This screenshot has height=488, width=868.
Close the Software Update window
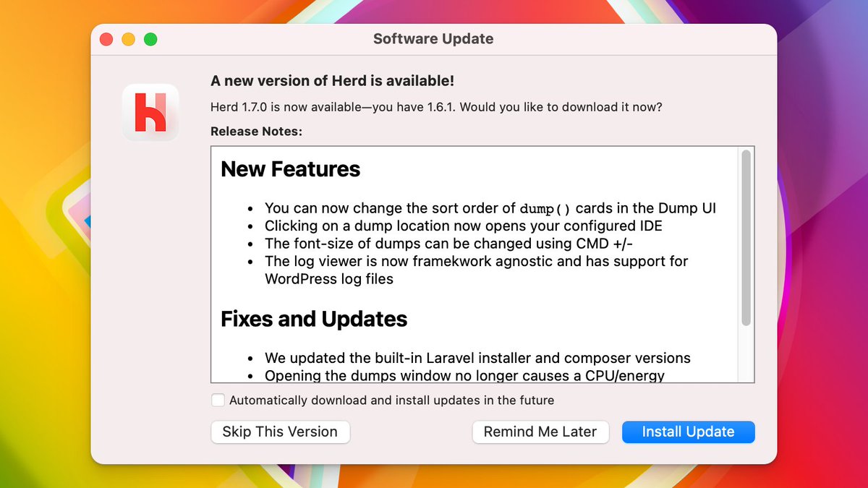106,39
